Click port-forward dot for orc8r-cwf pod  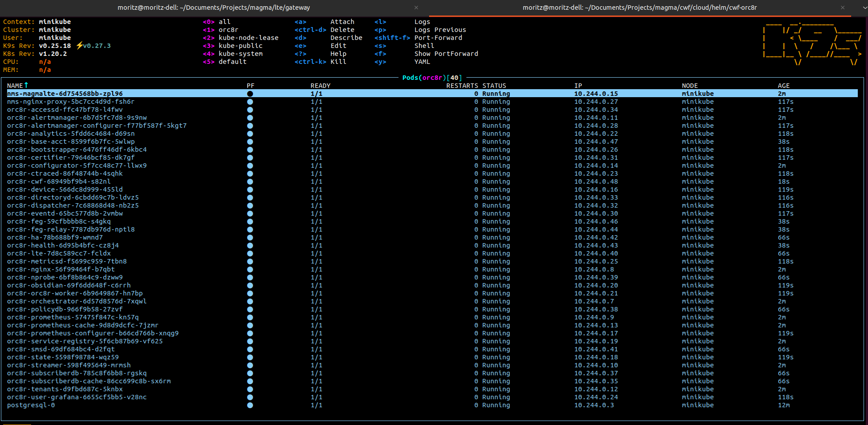pyautogui.click(x=250, y=182)
